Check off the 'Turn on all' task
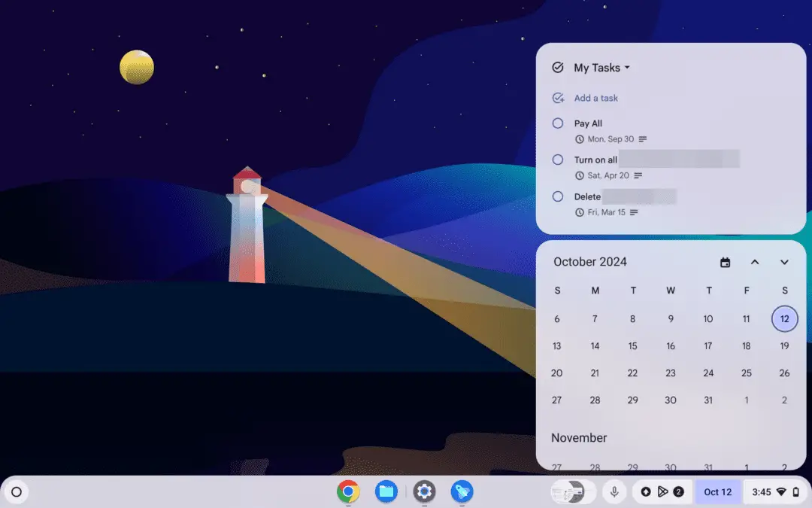The width and height of the screenshot is (812, 508). (557, 160)
